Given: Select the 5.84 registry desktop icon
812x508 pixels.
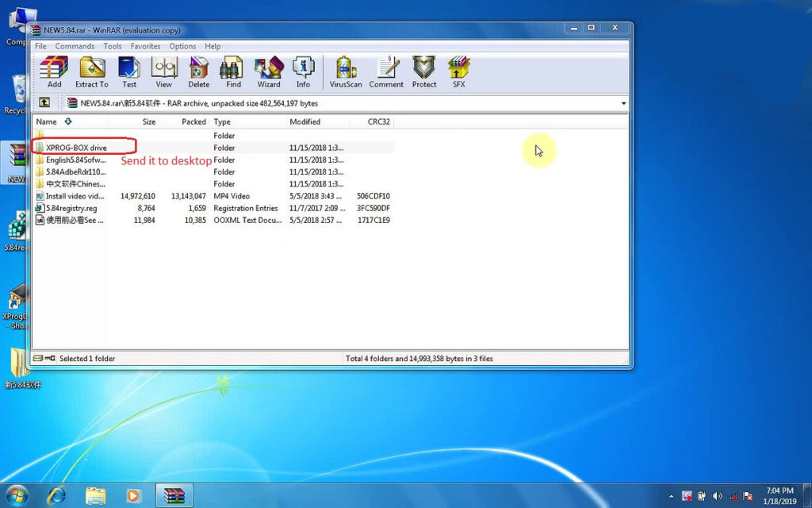Looking at the screenshot, I should point(16,231).
